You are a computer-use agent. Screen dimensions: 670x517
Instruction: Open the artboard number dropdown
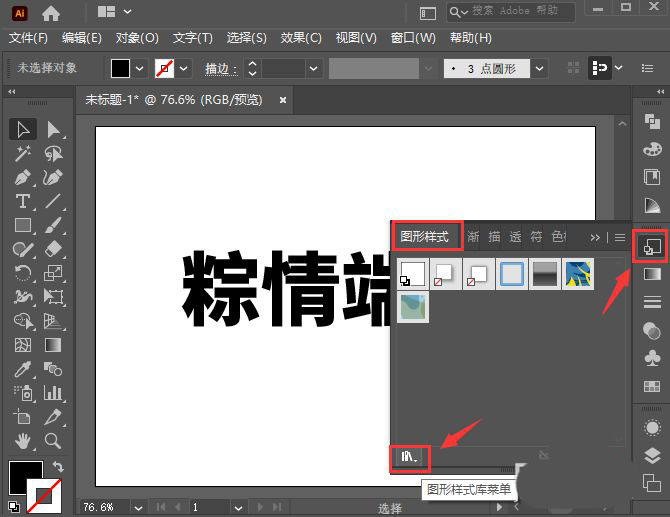[238, 508]
